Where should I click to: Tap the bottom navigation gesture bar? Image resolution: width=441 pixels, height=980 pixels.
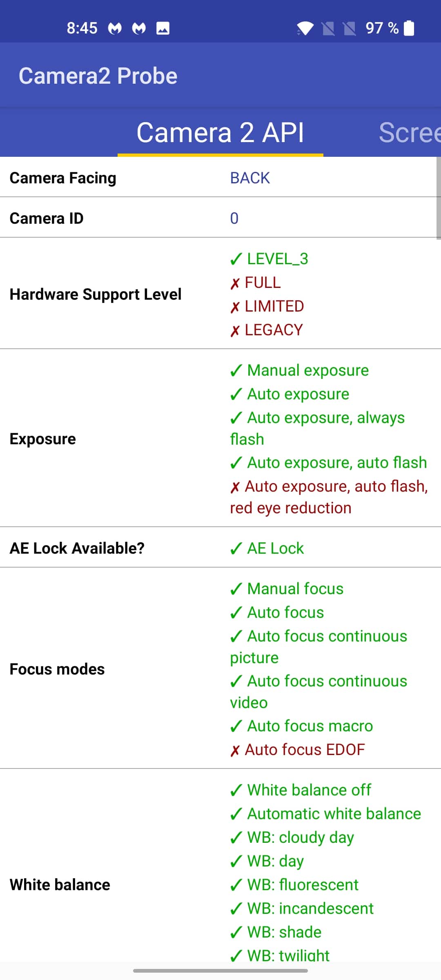220,971
